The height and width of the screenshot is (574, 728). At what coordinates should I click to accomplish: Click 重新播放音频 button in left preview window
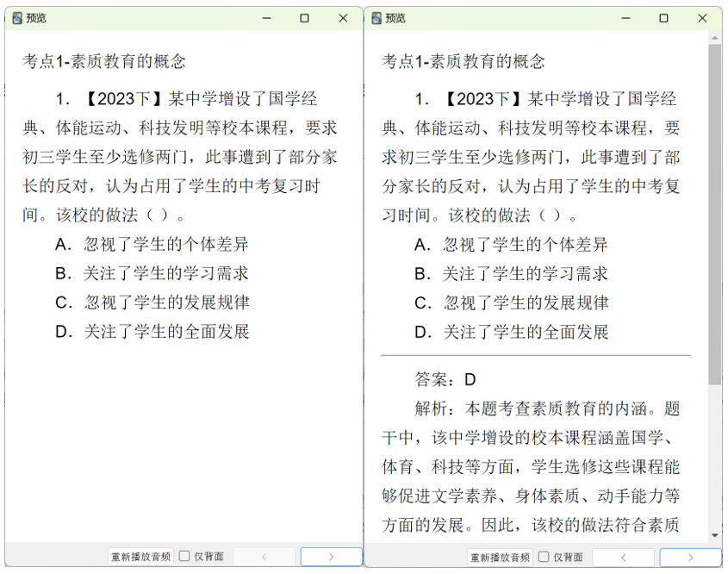(x=140, y=557)
